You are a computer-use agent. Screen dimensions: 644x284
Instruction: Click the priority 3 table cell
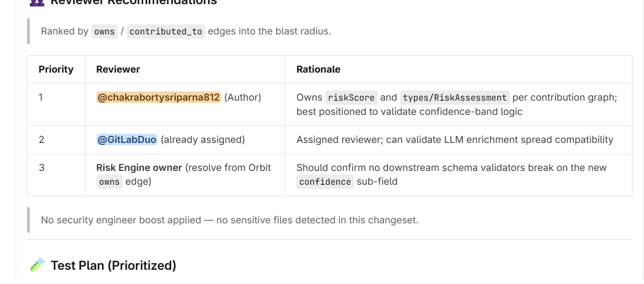point(56,175)
